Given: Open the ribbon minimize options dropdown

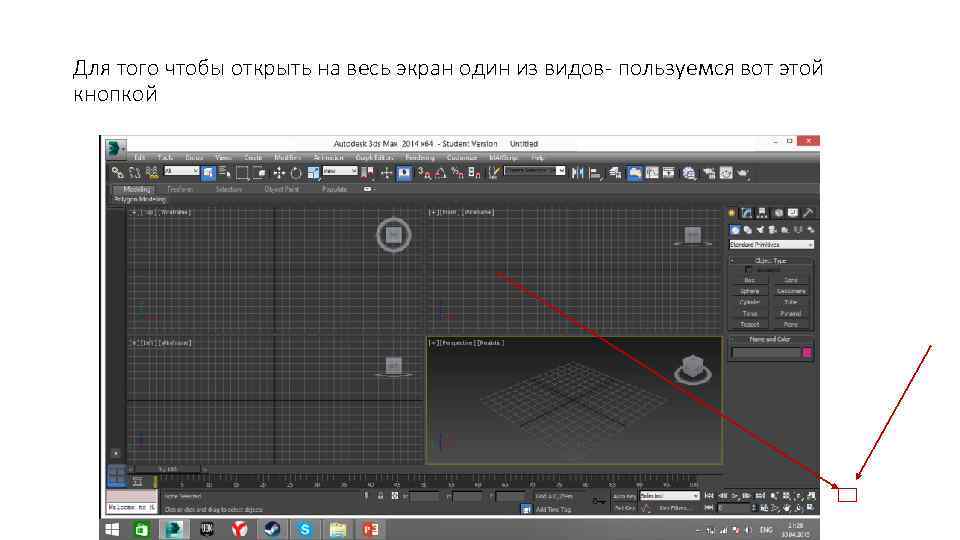Looking at the screenshot, I should coord(367,189).
